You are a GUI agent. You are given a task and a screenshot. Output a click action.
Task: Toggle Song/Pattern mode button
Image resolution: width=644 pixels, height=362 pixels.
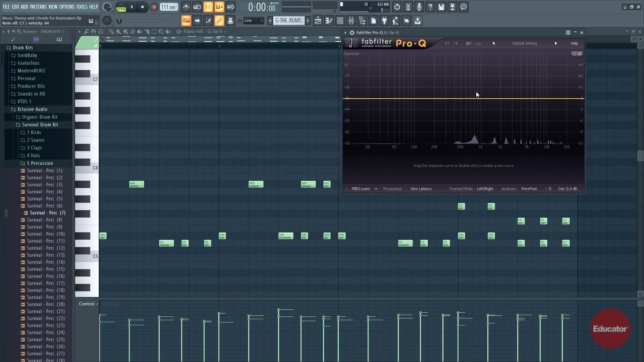(121, 7)
